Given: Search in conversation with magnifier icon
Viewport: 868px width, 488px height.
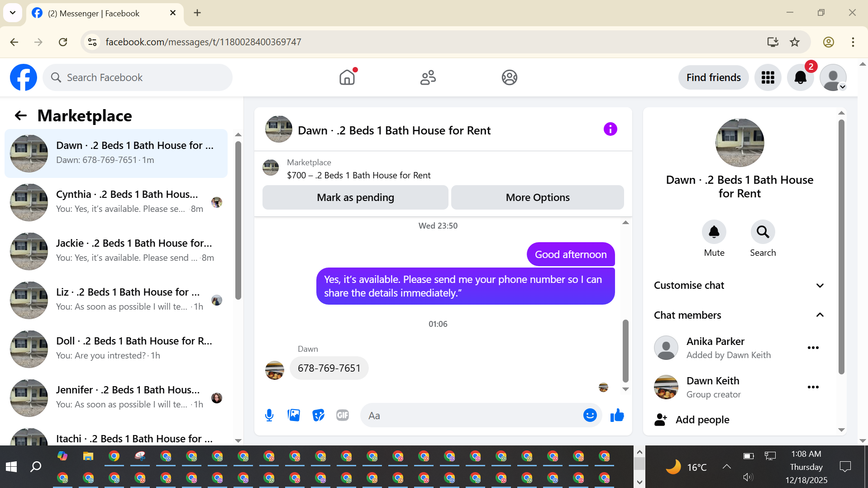Looking at the screenshot, I should pyautogui.click(x=763, y=232).
